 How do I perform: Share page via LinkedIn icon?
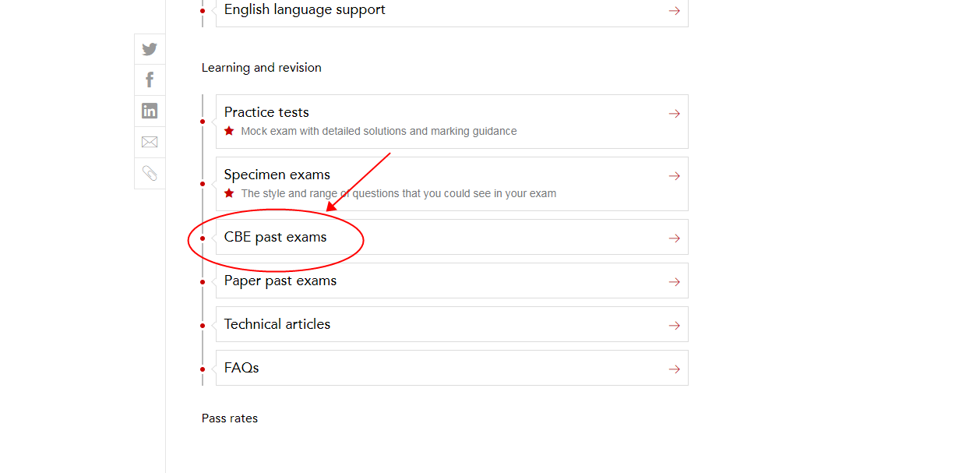[x=150, y=111]
